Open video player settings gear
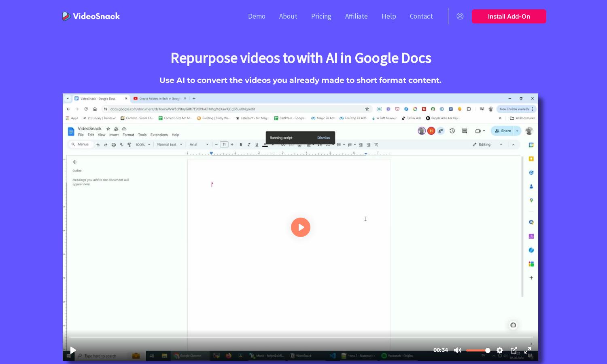 coord(500,350)
